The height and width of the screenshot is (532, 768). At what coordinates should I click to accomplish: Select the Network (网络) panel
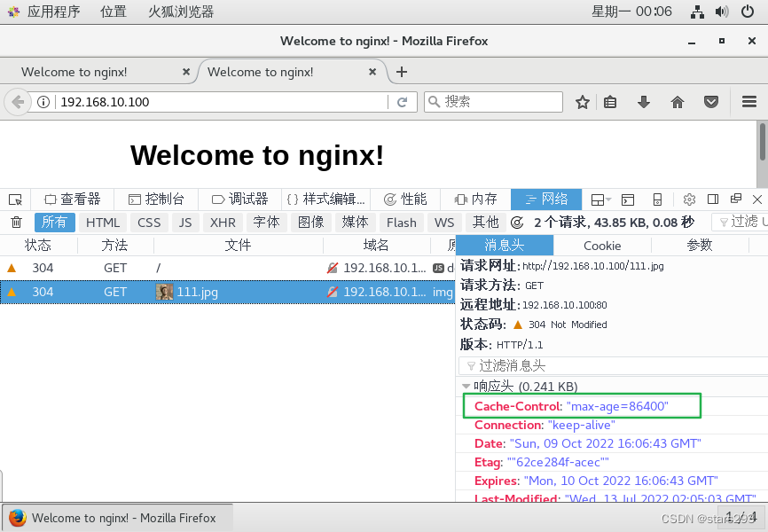(546, 199)
